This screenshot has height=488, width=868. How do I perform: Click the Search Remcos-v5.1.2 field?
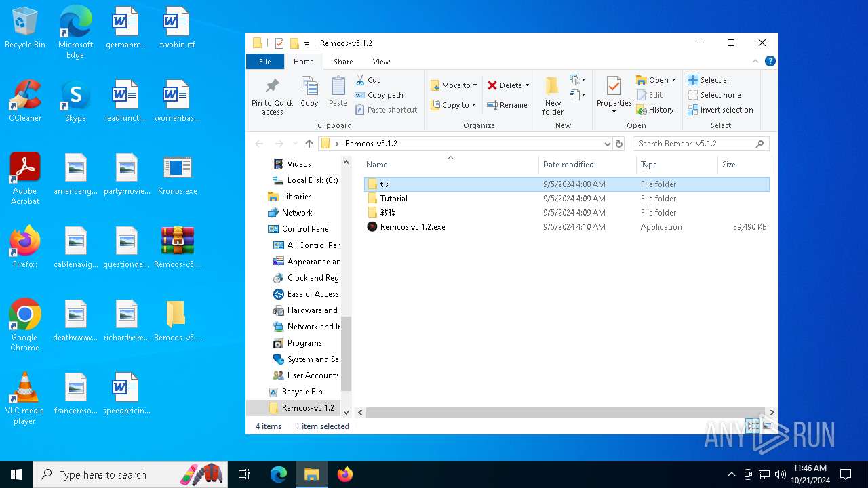(701, 144)
